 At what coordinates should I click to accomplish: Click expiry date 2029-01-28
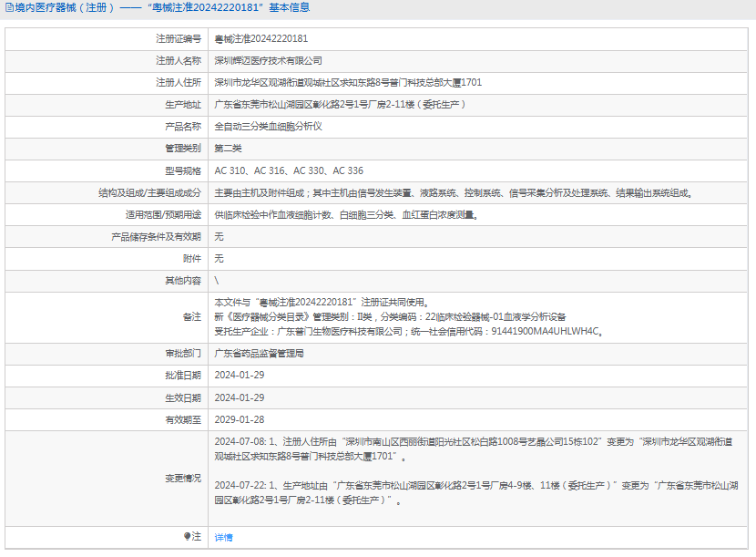(x=240, y=420)
